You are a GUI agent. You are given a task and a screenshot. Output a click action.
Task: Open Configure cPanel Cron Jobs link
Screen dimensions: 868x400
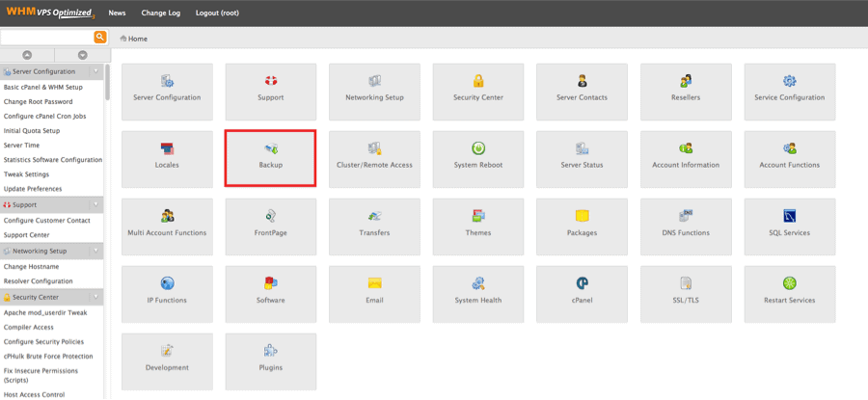point(44,117)
